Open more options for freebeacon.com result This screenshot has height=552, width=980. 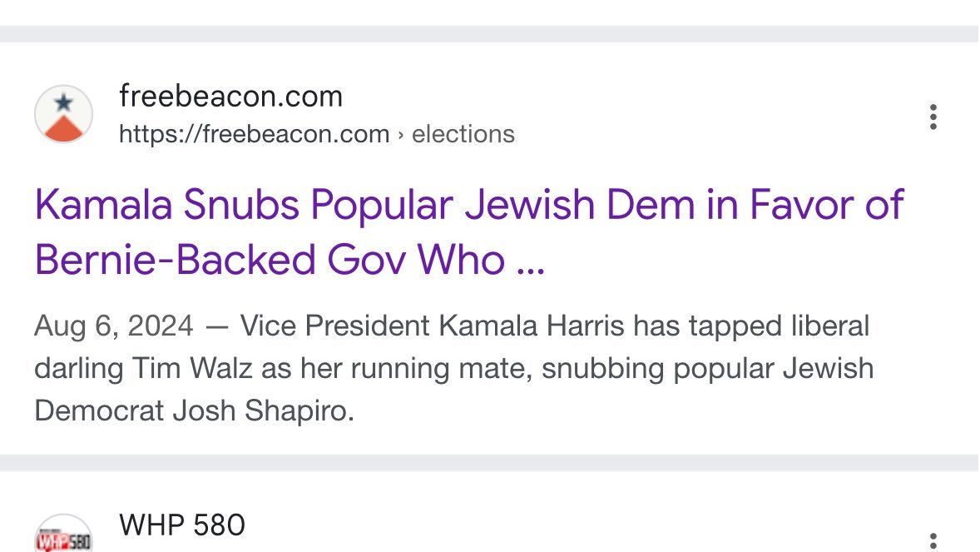point(933,117)
